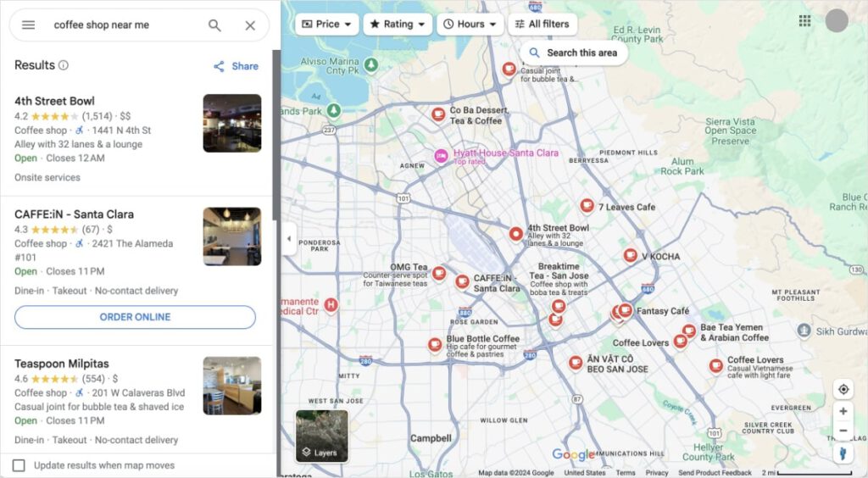Image resolution: width=868 pixels, height=478 pixels.
Task: Click the 4th Street Bowl wheelchair accessibility icon
Action: (80, 130)
